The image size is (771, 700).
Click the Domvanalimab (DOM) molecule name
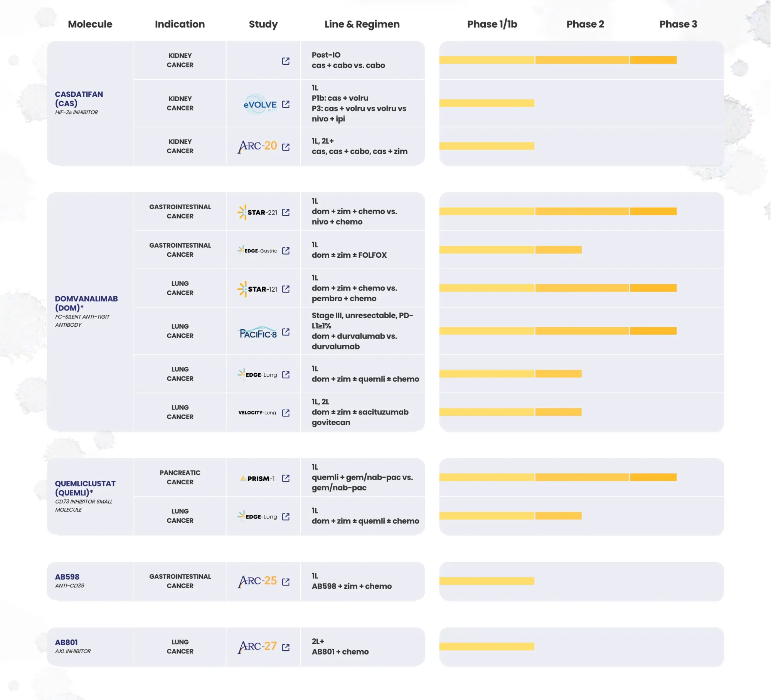click(x=86, y=303)
